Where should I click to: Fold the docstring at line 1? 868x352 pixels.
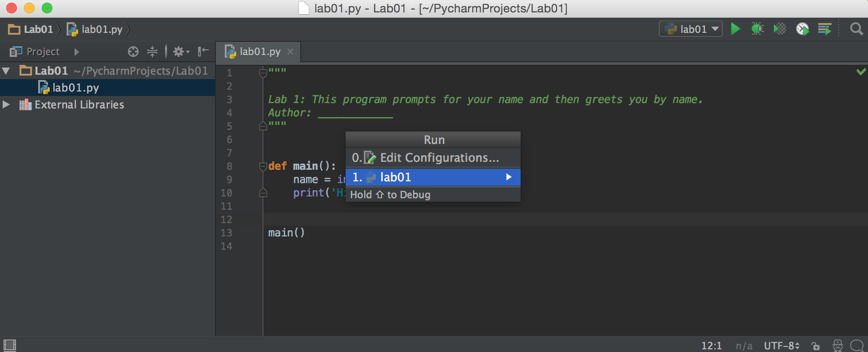tap(263, 73)
